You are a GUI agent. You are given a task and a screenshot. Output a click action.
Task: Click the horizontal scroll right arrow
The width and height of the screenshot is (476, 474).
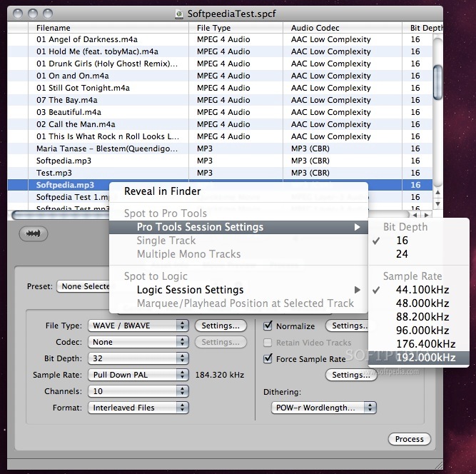click(x=427, y=215)
